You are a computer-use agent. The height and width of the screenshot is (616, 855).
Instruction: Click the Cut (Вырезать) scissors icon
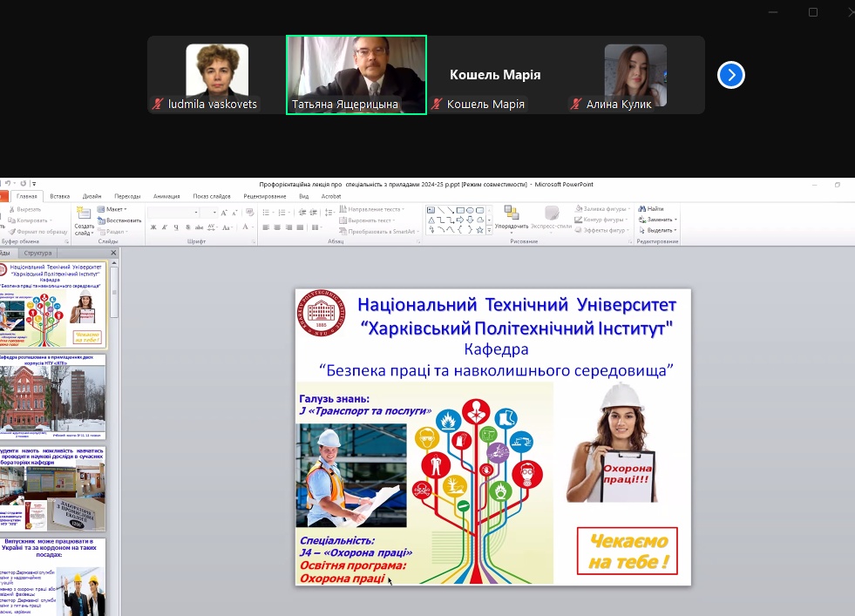(11, 209)
